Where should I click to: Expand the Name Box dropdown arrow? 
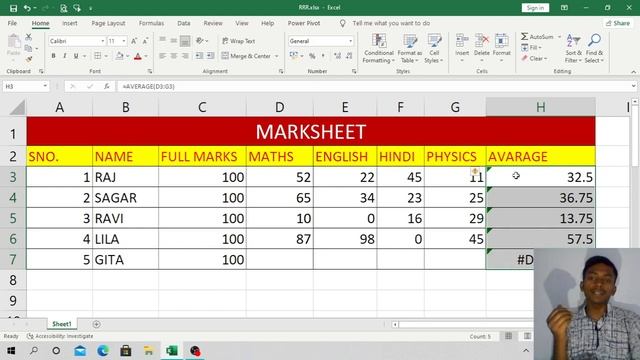pyautogui.click(x=45, y=86)
